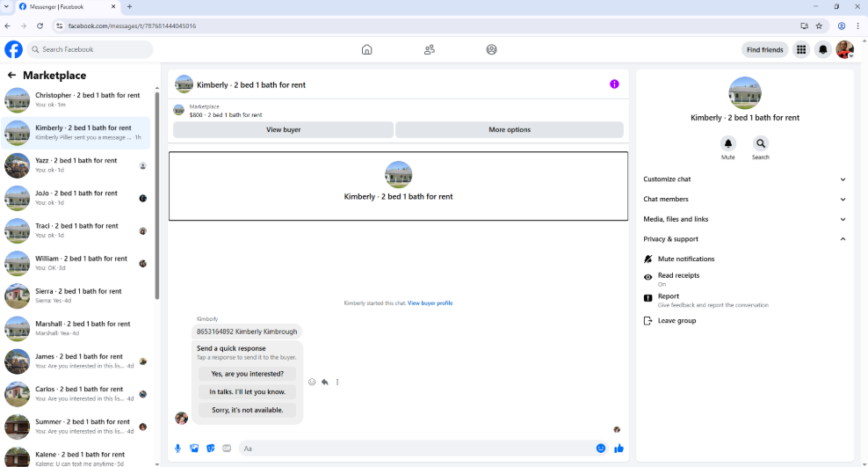
Task: Go back using the Marketplace back arrow
Action: tap(11, 75)
